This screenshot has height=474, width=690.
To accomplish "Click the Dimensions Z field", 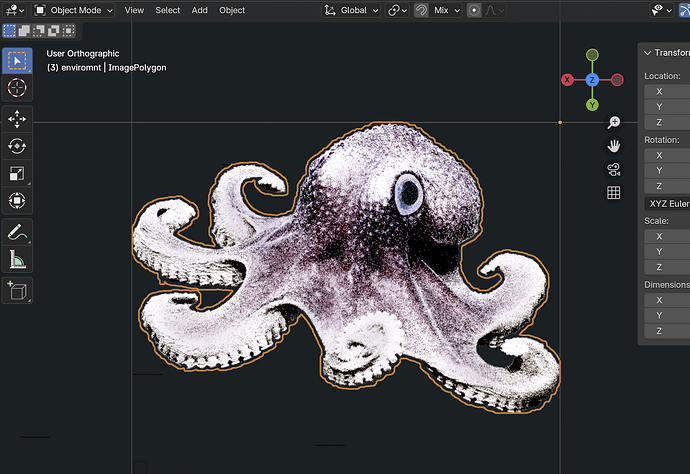I will point(667,331).
